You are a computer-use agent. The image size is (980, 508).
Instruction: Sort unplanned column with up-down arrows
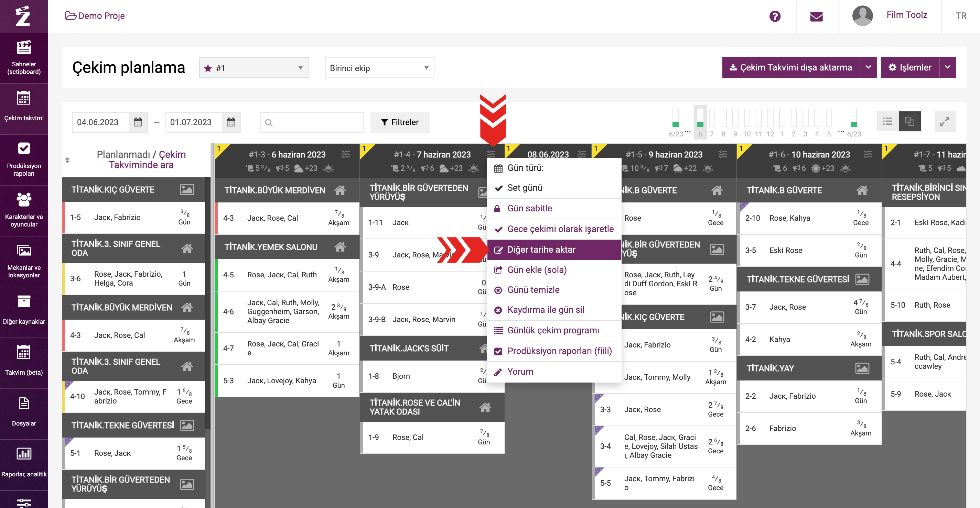coord(67,160)
